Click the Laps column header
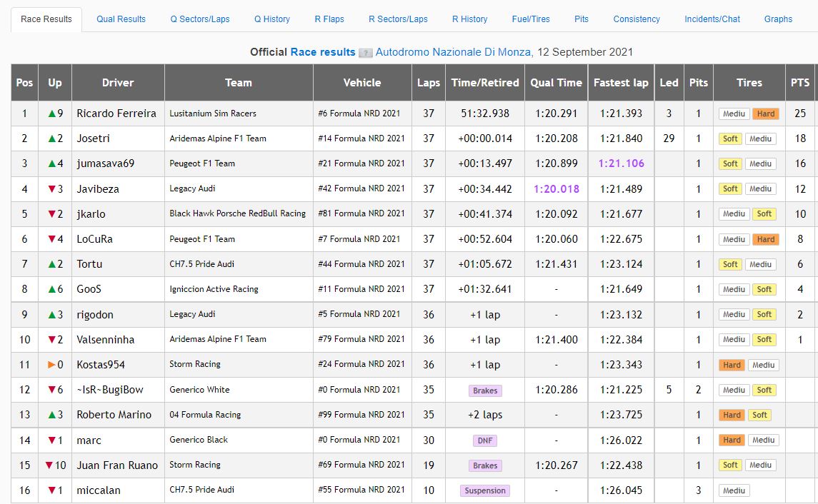This screenshot has height=504, width=818. (x=429, y=82)
